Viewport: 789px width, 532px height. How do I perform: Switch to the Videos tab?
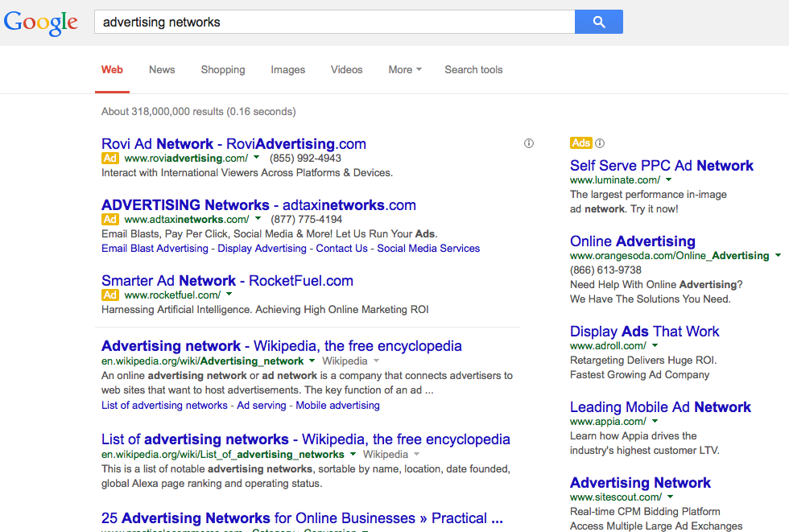[x=346, y=70]
